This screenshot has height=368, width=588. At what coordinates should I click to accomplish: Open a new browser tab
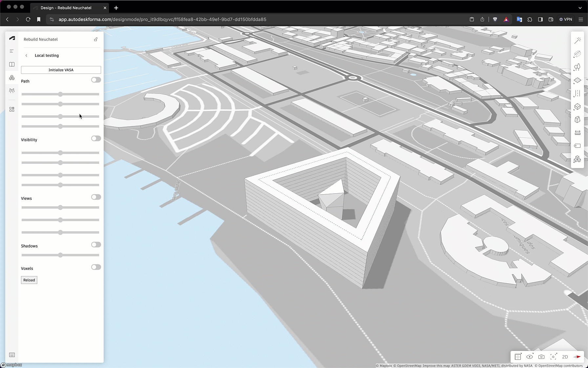point(116,8)
